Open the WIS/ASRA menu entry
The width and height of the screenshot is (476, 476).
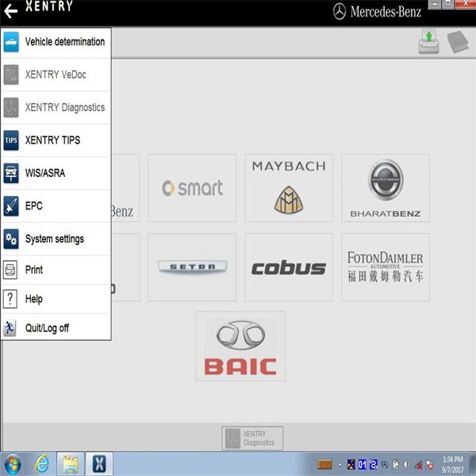(56, 173)
